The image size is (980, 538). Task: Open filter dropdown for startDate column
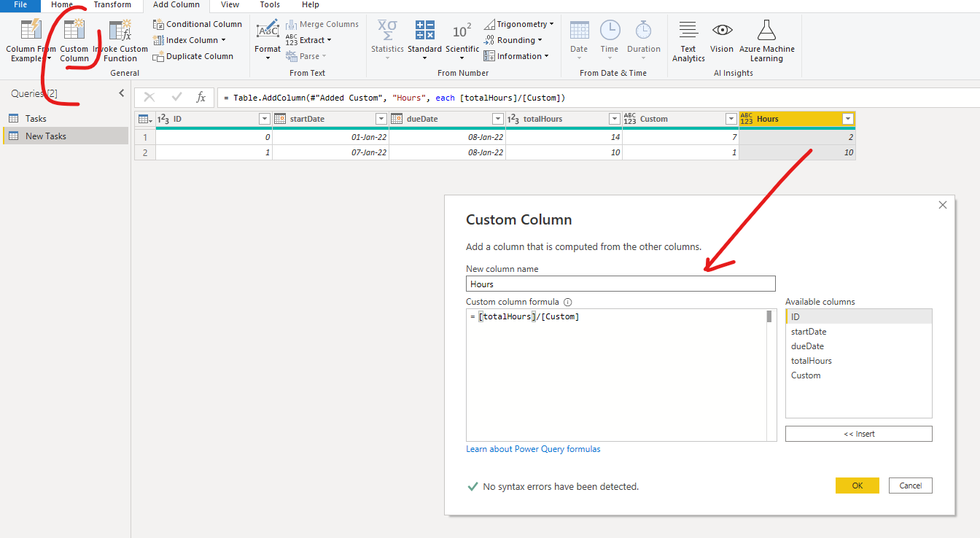[381, 119]
